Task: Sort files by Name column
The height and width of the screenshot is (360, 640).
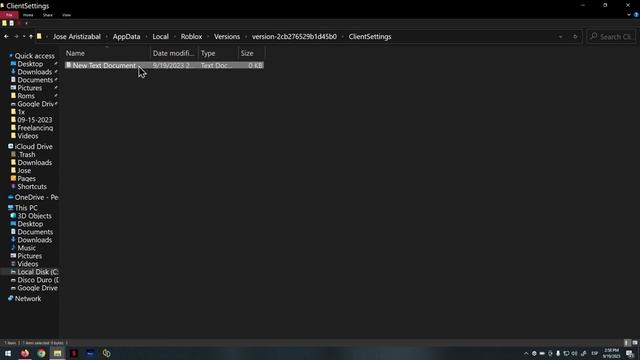Action: click(107, 53)
